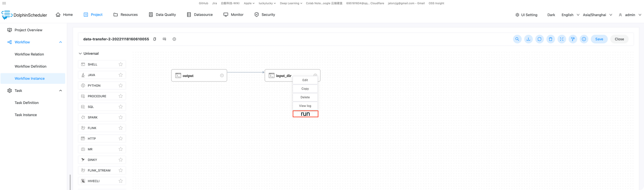Select the PROCEDURE task type icon
The width and height of the screenshot is (644, 190).
pos(83,96)
